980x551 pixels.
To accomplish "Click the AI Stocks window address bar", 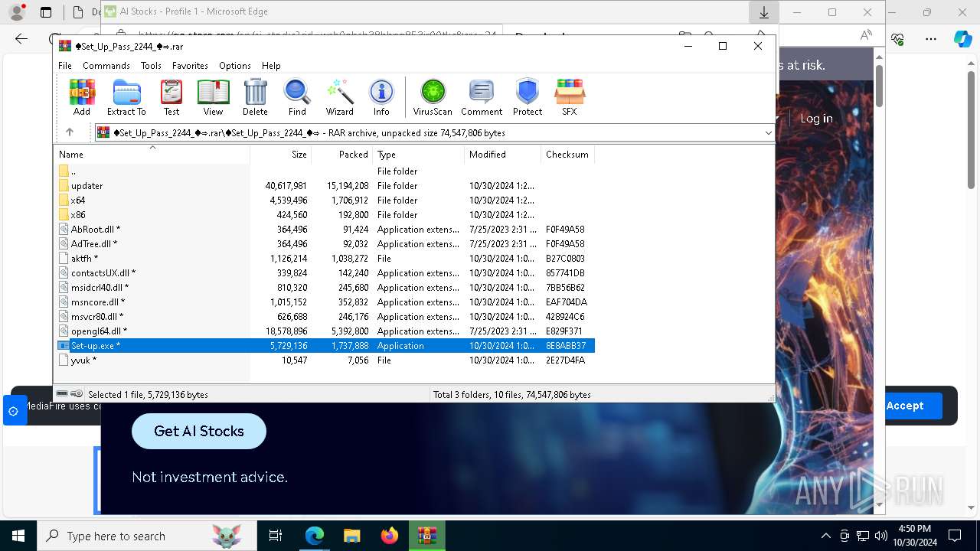I will tap(318, 34).
